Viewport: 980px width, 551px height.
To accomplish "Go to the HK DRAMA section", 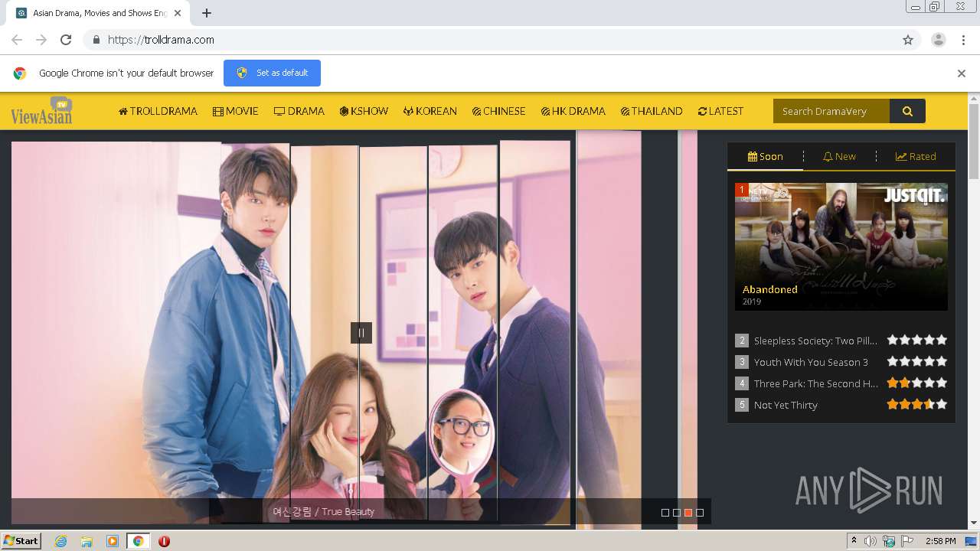I will [x=573, y=112].
